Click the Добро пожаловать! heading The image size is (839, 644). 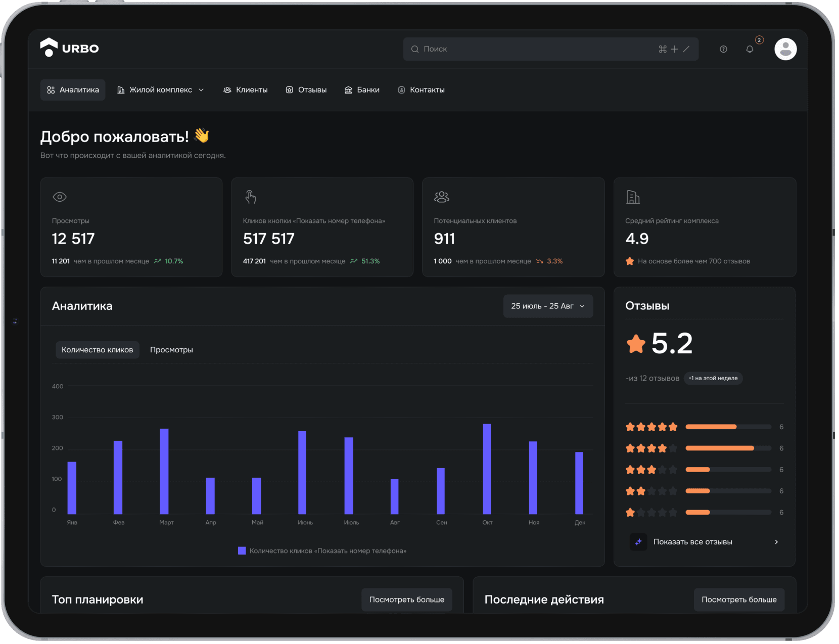(x=115, y=136)
